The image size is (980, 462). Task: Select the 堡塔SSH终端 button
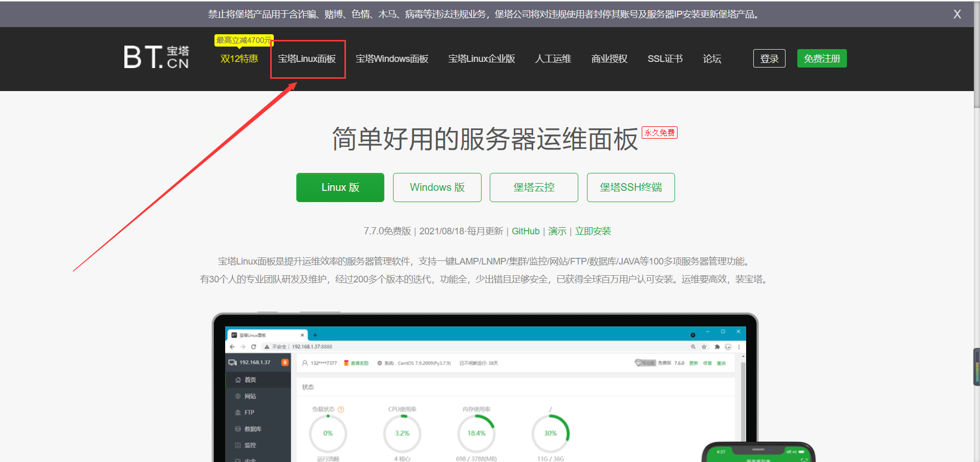coord(630,187)
